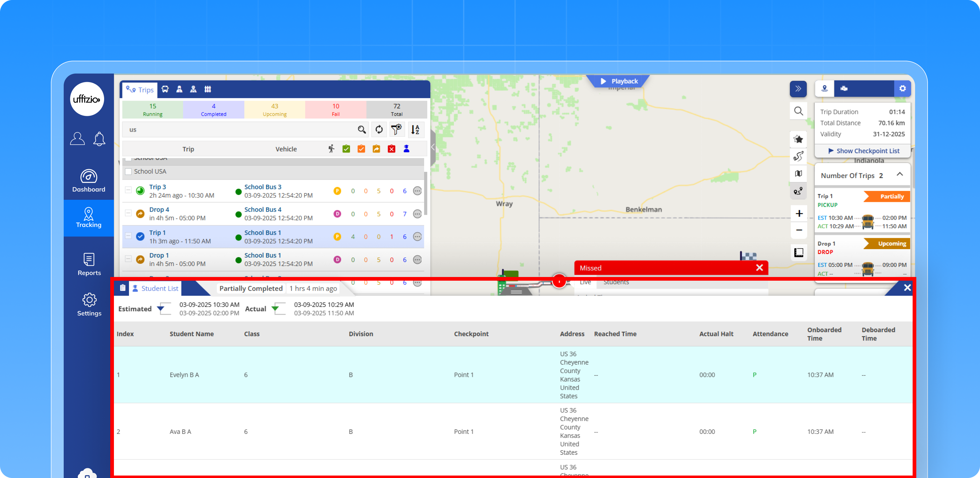Viewport: 980px width, 478px height.
Task: Open the Reports menu in the sidebar
Action: [89, 264]
